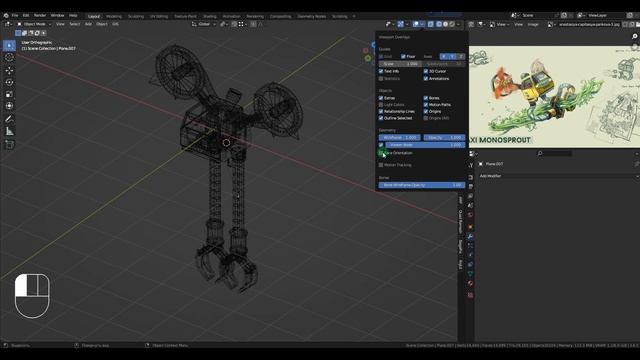Adjust the Bone Wireframe Opacity slider

coord(422,185)
